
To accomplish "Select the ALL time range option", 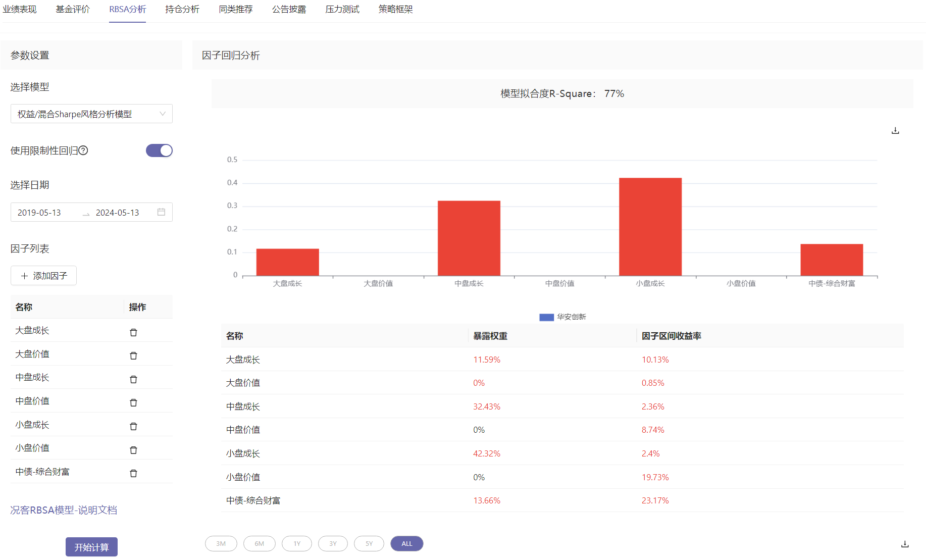I will click(407, 544).
